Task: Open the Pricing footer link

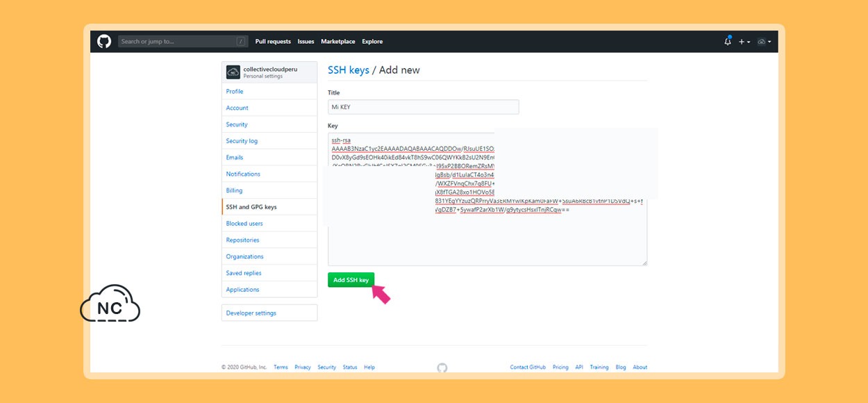Action: (x=560, y=368)
